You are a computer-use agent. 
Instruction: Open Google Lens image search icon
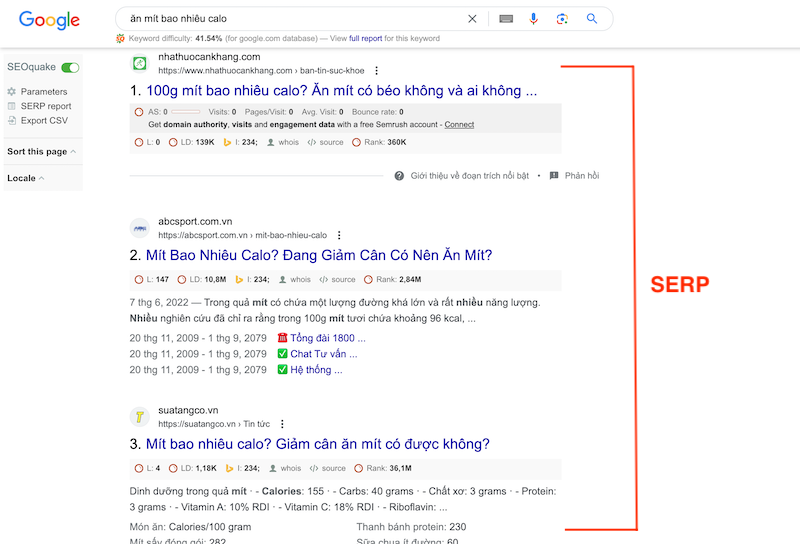pyautogui.click(x=562, y=19)
